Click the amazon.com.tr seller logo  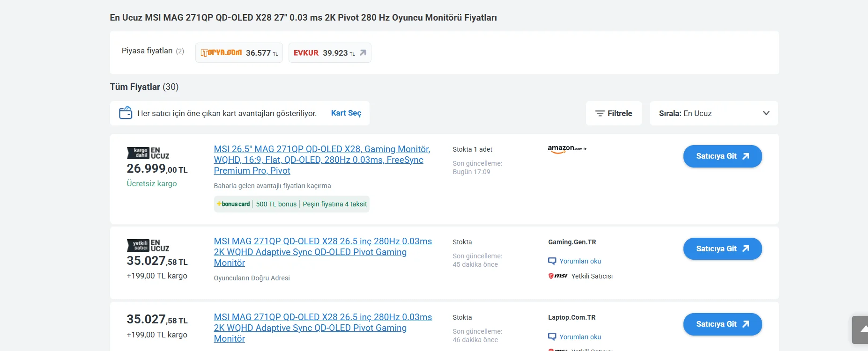click(x=567, y=149)
